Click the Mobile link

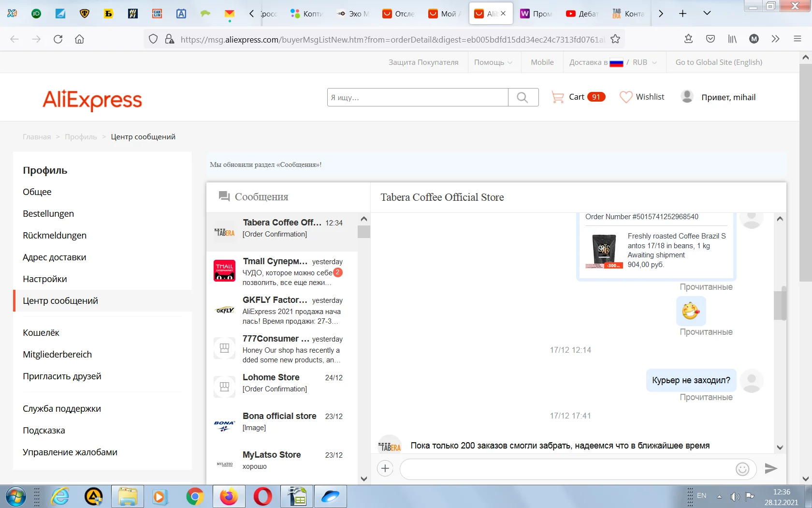tap(542, 62)
